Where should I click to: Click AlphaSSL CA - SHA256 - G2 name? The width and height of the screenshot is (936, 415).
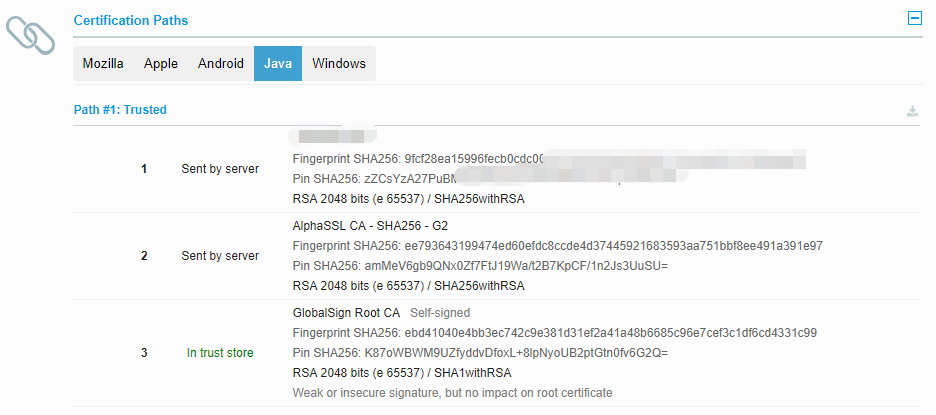(370, 226)
